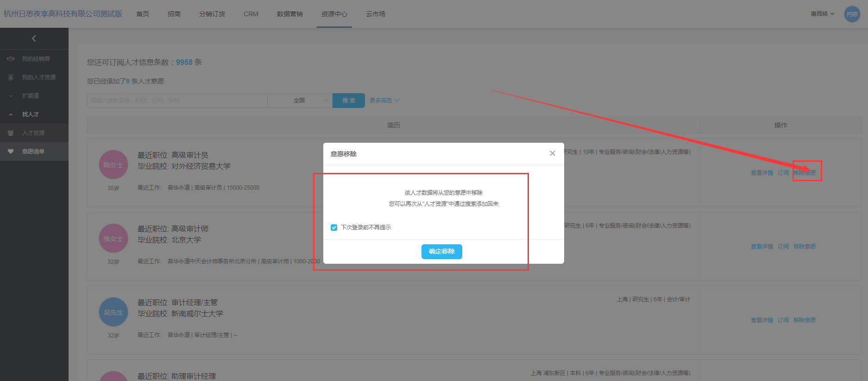Confirm with the 确定移除 button
This screenshot has width=868, height=381.
click(441, 251)
